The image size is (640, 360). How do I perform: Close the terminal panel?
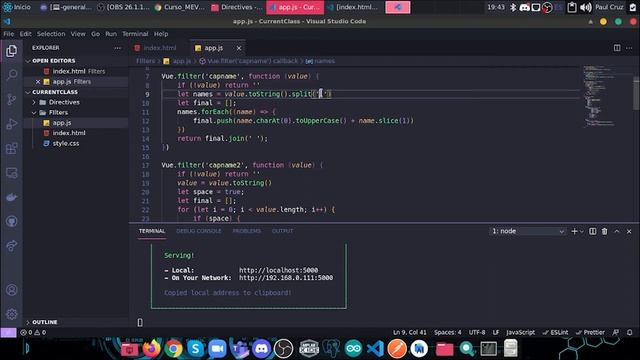pyautogui.click(x=629, y=231)
